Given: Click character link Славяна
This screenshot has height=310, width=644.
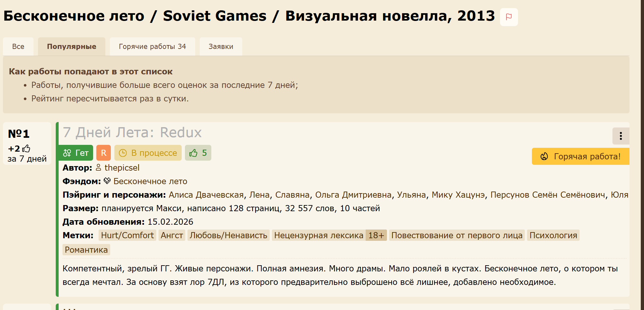Looking at the screenshot, I should [x=293, y=195].
